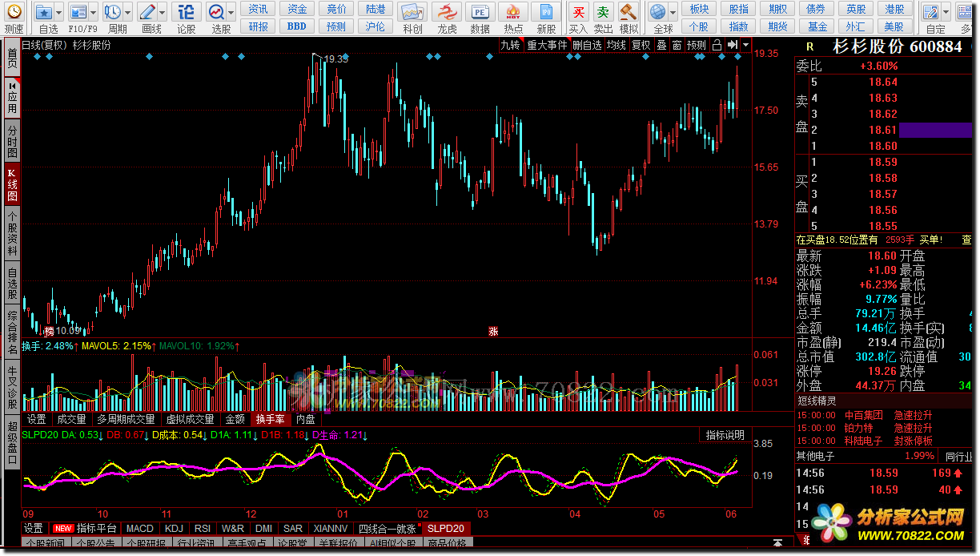This screenshot has width=980, height=556.
Task: Click the 指标说明 indicator description button
Action: [x=725, y=435]
